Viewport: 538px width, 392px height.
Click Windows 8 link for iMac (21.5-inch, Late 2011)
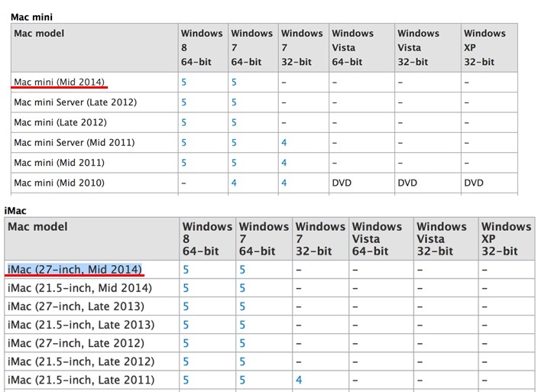click(186, 380)
